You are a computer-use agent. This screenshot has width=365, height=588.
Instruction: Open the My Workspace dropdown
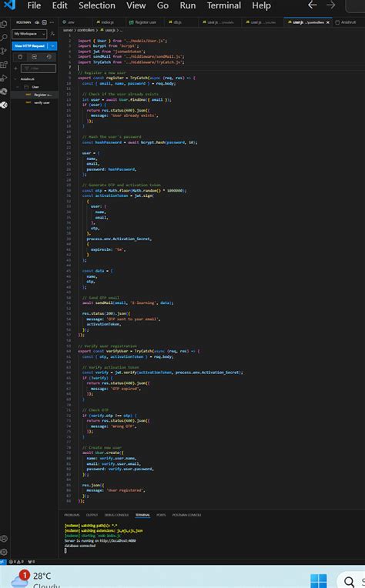point(29,34)
